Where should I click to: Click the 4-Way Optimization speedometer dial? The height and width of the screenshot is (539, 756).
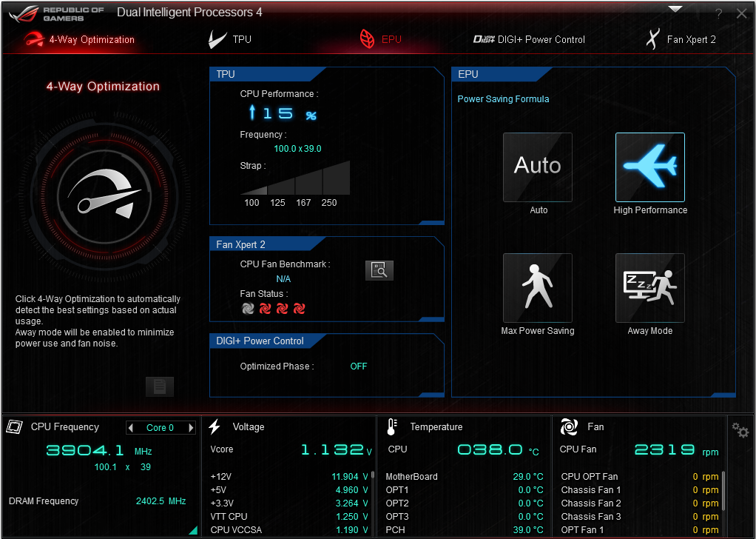pyautogui.click(x=104, y=195)
